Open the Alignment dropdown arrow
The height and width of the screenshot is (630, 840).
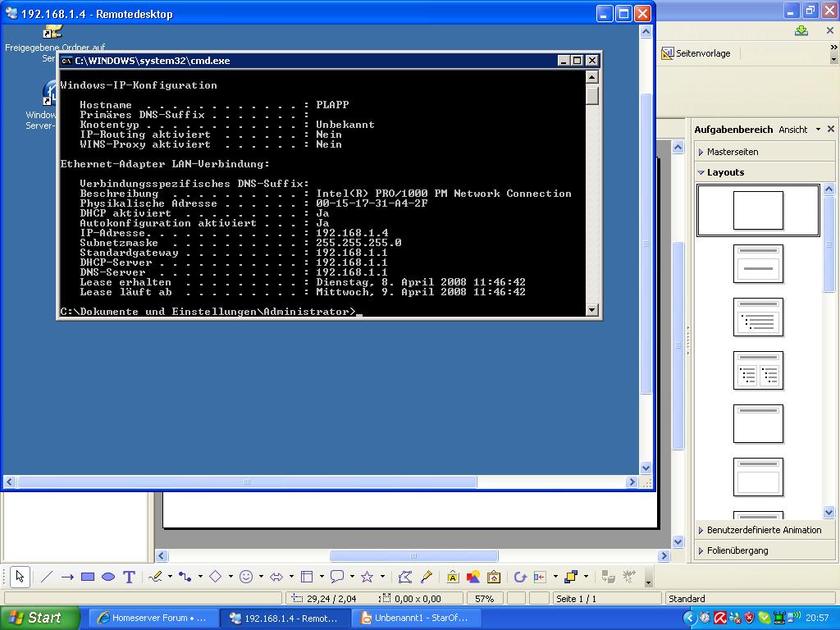[x=555, y=577]
